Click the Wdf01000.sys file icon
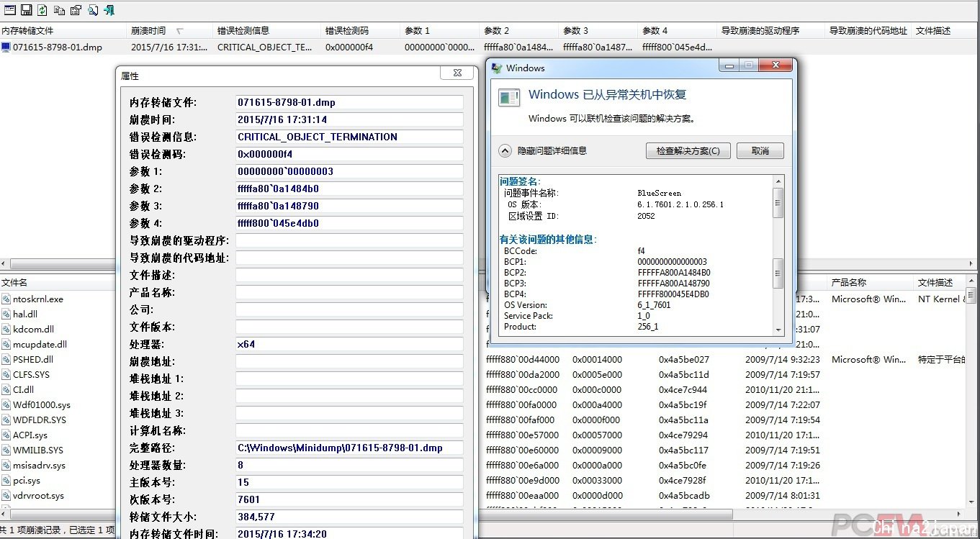Screen dimensions: 980x539 tap(6, 405)
